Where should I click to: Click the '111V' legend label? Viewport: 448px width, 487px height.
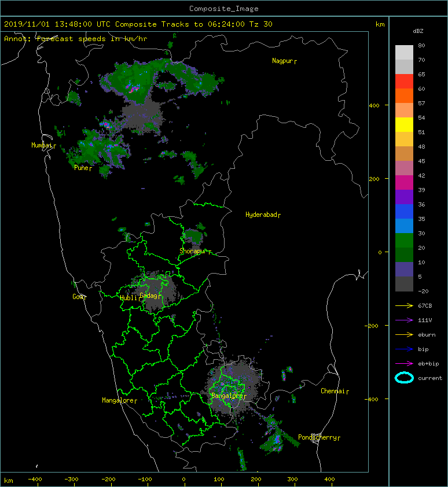425,320
